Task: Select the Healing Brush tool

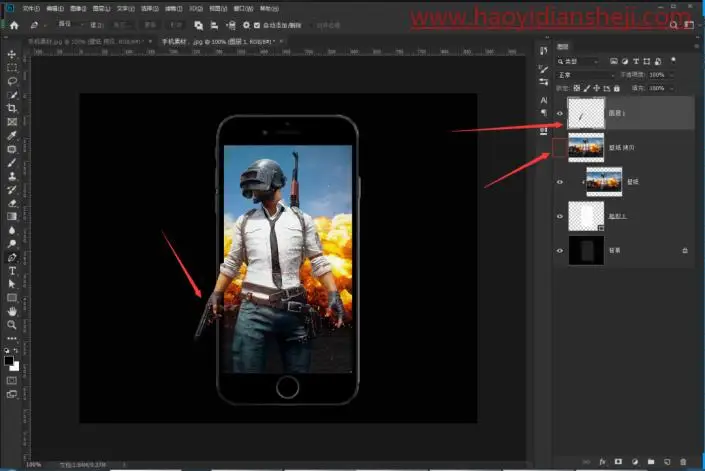Action: (x=12, y=149)
